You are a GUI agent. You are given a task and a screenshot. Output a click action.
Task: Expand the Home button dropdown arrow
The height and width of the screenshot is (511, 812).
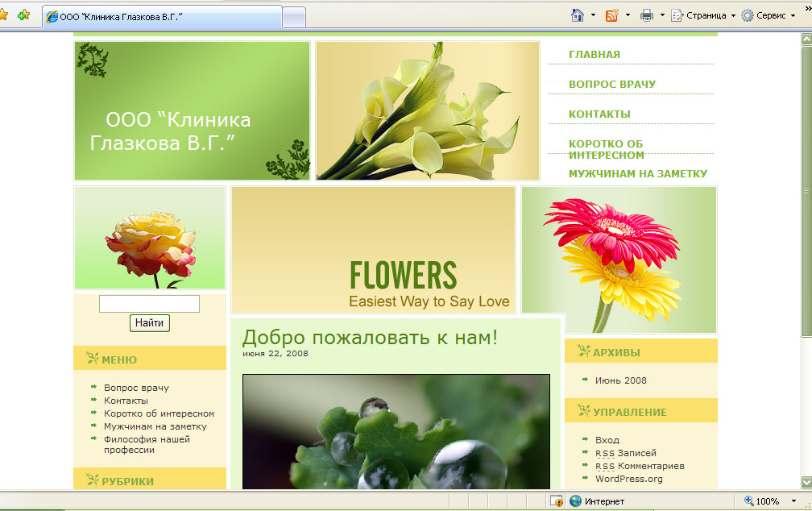[x=594, y=15]
